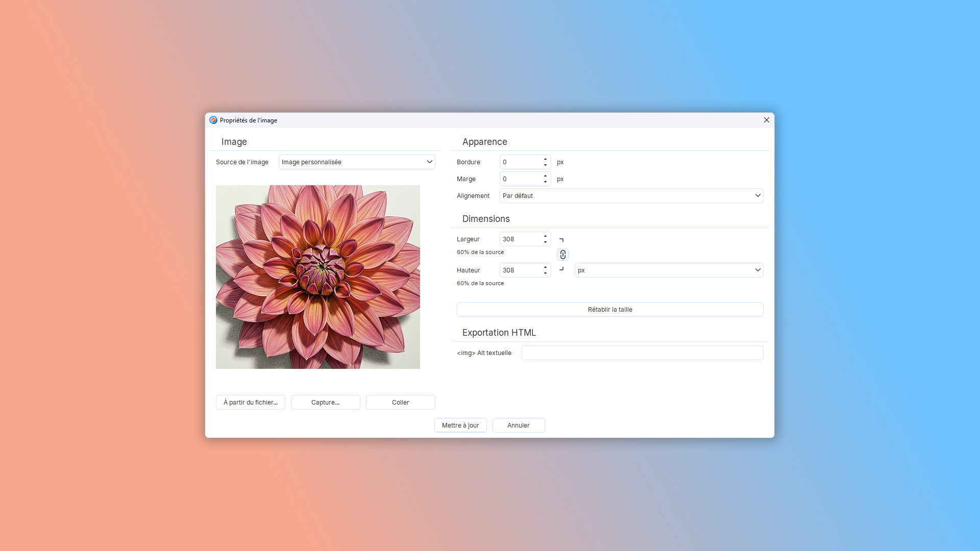Increase the Marge value with up arrow

545,176
